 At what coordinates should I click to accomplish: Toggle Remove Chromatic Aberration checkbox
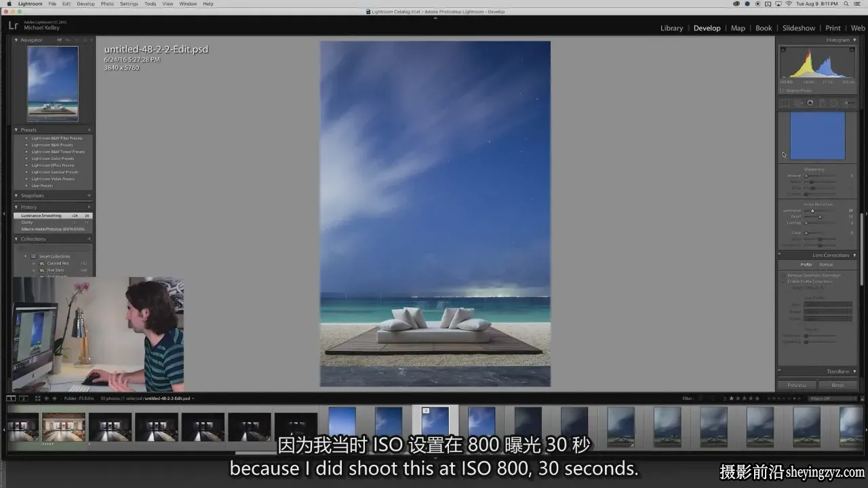tap(784, 275)
